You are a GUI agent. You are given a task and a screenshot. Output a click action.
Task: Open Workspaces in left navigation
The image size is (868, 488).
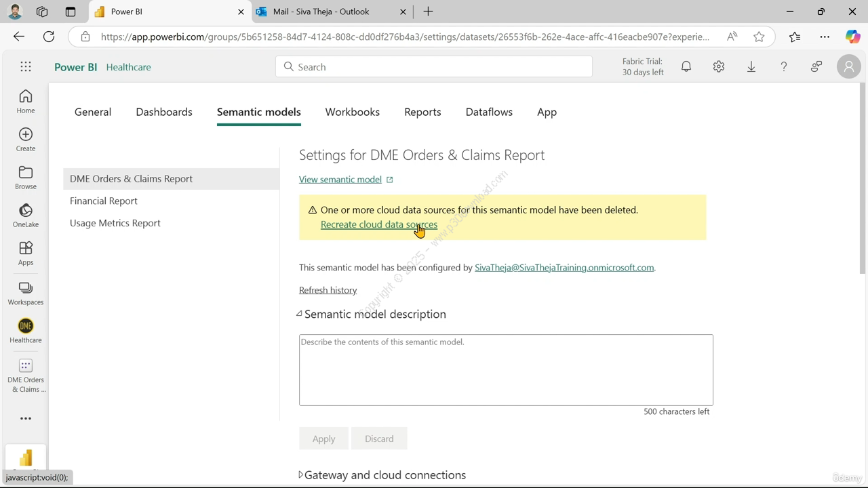pyautogui.click(x=26, y=293)
